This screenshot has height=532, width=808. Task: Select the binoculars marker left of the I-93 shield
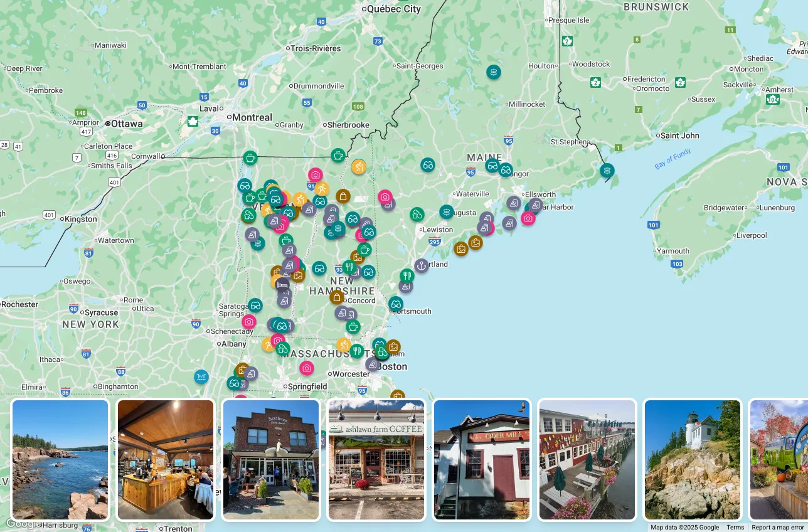click(319, 269)
